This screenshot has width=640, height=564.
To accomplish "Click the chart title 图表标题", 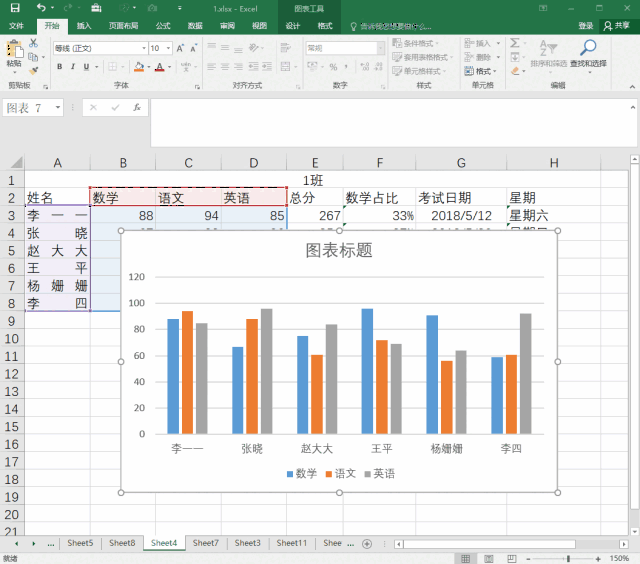I will tap(339, 251).
